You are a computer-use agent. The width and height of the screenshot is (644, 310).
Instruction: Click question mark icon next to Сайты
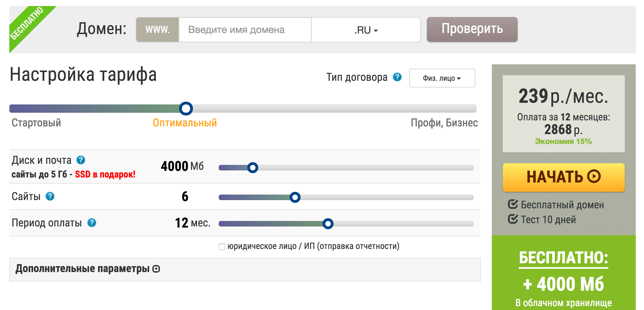point(50,196)
